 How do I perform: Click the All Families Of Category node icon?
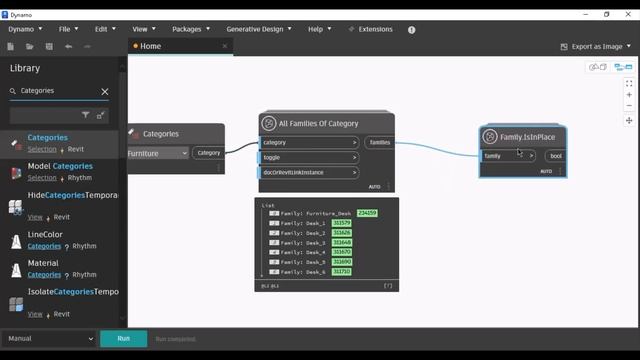click(269, 123)
